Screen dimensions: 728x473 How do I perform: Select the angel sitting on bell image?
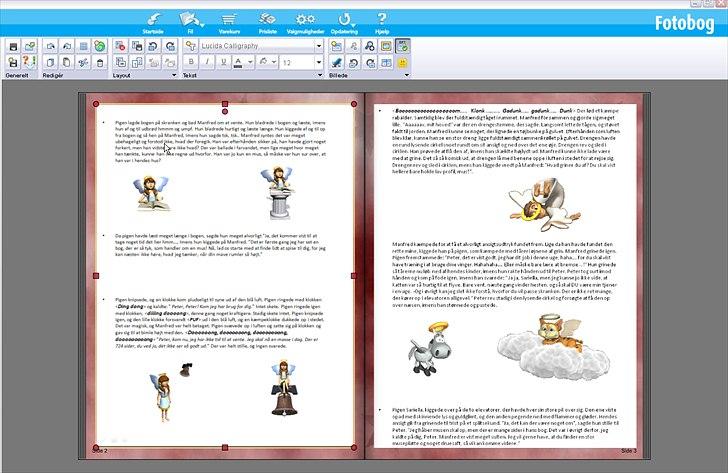[x=284, y=388]
